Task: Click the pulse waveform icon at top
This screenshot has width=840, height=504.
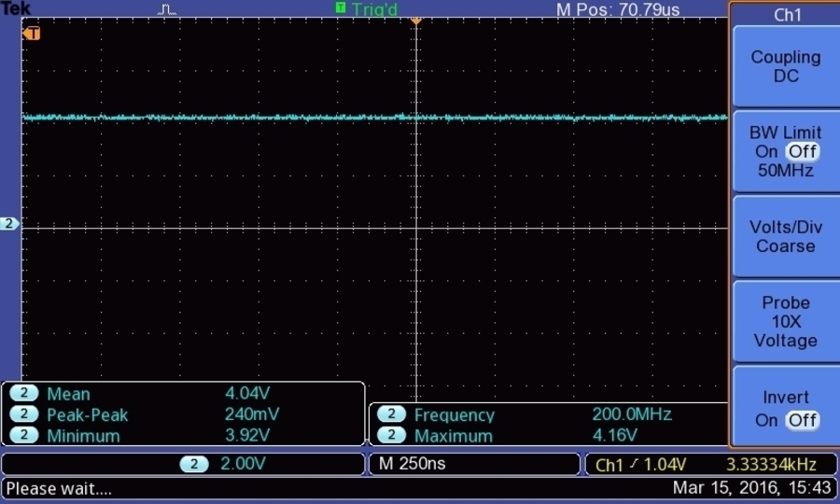Action: point(167,9)
